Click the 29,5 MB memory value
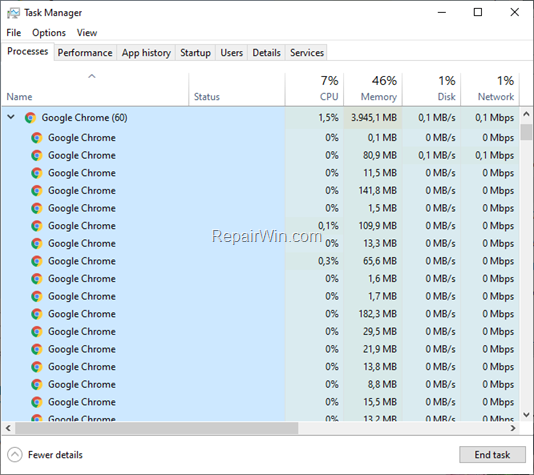 (380, 332)
